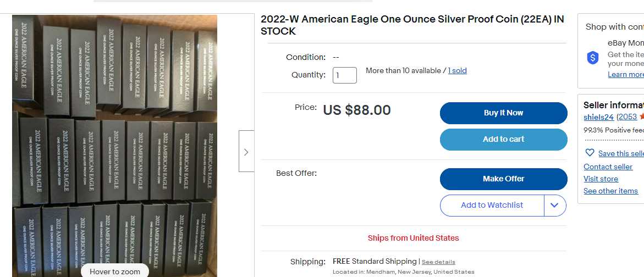The width and height of the screenshot is (644, 277).
Task: Click the orange feedback star icon
Action: tap(641, 117)
